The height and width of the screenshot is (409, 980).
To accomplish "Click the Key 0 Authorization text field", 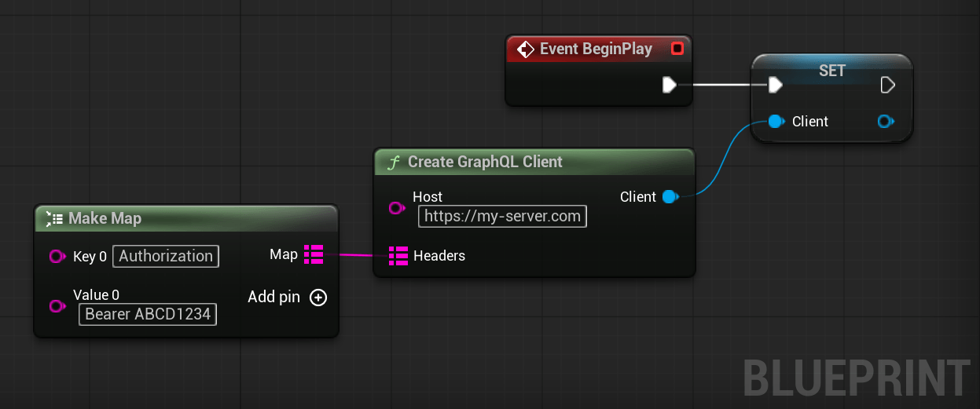I will click(166, 256).
